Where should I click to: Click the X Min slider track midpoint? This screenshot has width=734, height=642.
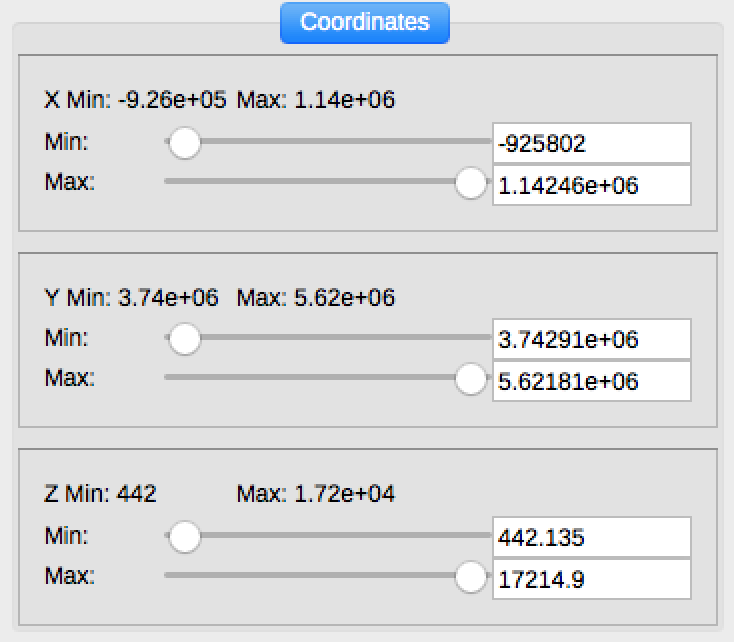pos(326,143)
